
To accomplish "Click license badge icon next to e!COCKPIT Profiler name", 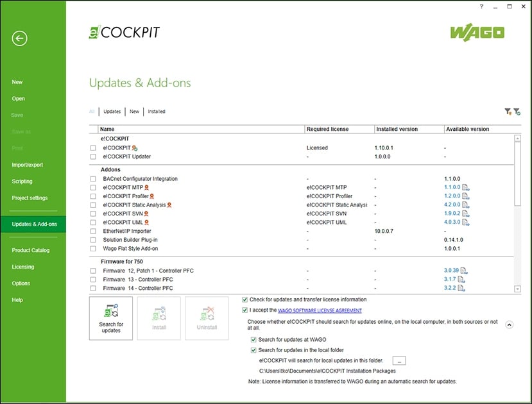I will pyautogui.click(x=152, y=196).
